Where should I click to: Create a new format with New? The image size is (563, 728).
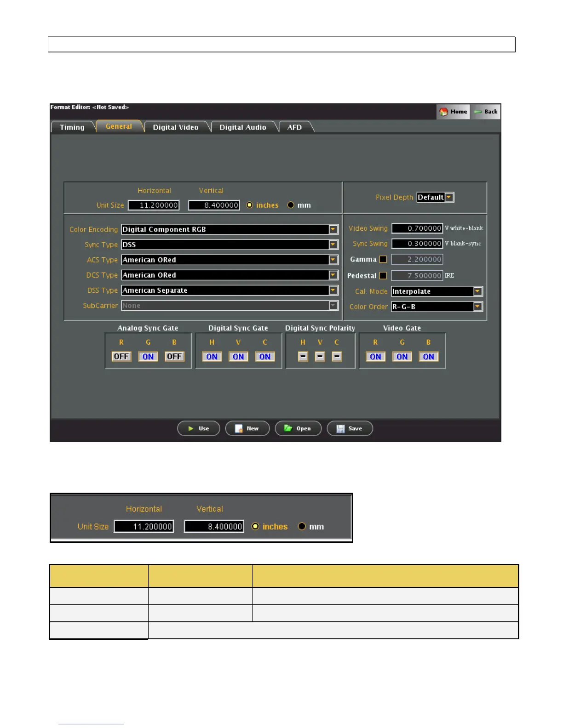click(247, 428)
